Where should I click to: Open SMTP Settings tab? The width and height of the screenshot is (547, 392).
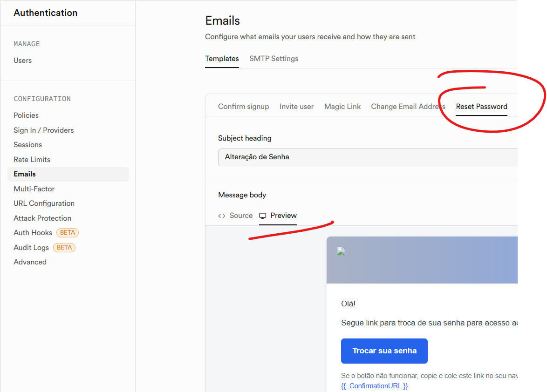pos(273,59)
